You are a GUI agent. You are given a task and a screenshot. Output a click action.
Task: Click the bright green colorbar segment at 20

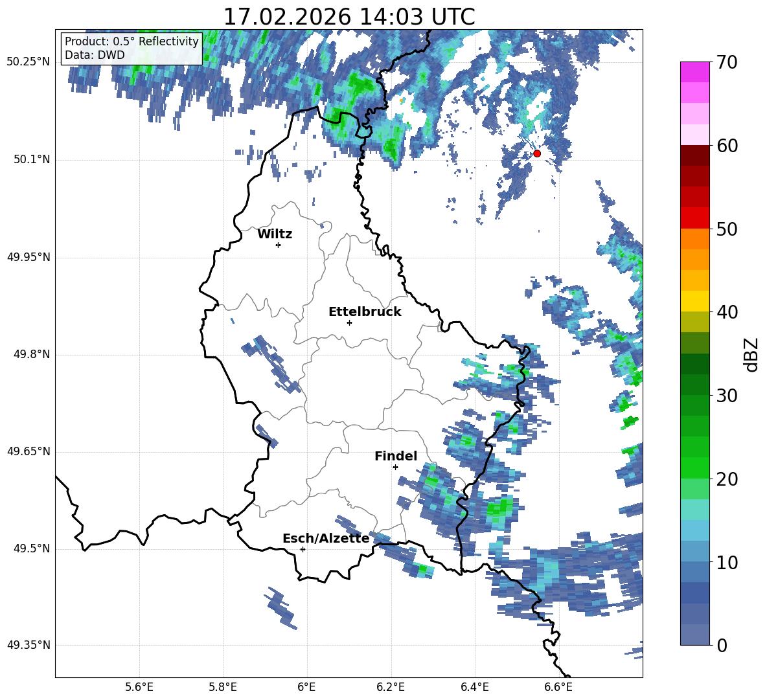point(695,468)
